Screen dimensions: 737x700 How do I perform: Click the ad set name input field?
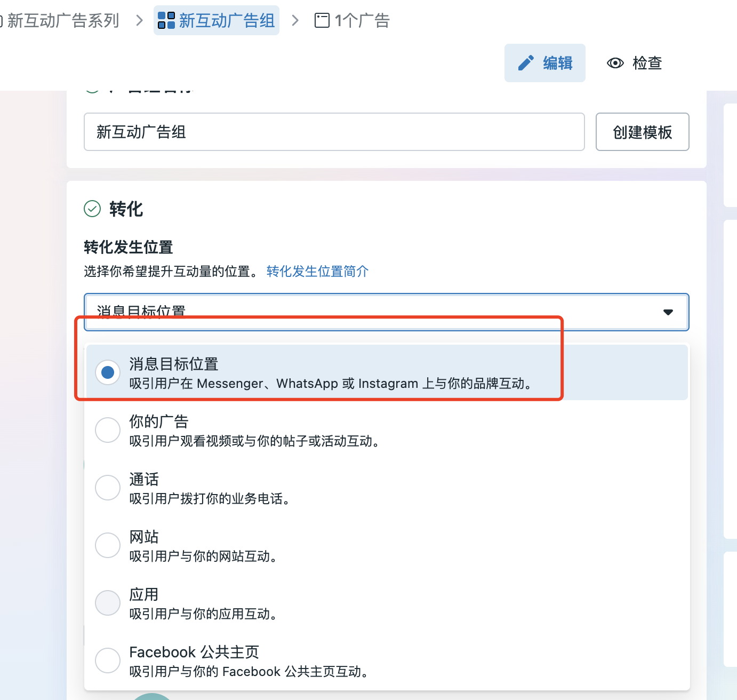[334, 132]
